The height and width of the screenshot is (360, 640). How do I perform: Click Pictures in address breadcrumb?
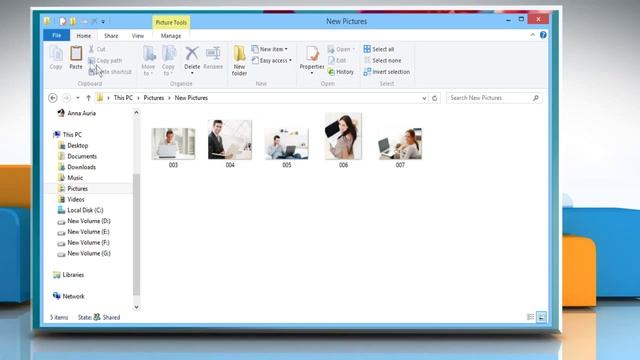[153, 98]
